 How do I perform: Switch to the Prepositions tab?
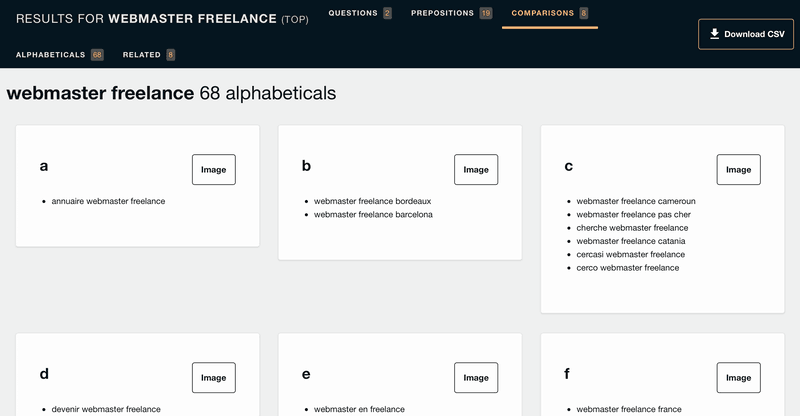pyautogui.click(x=452, y=13)
